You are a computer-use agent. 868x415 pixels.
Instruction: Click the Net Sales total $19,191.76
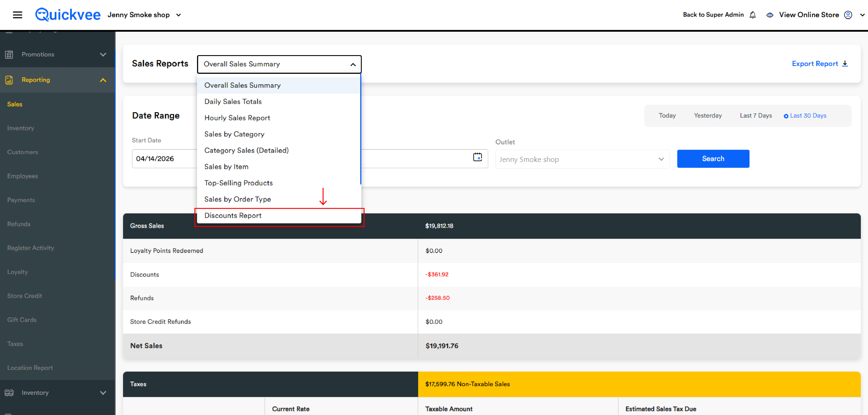point(442,346)
